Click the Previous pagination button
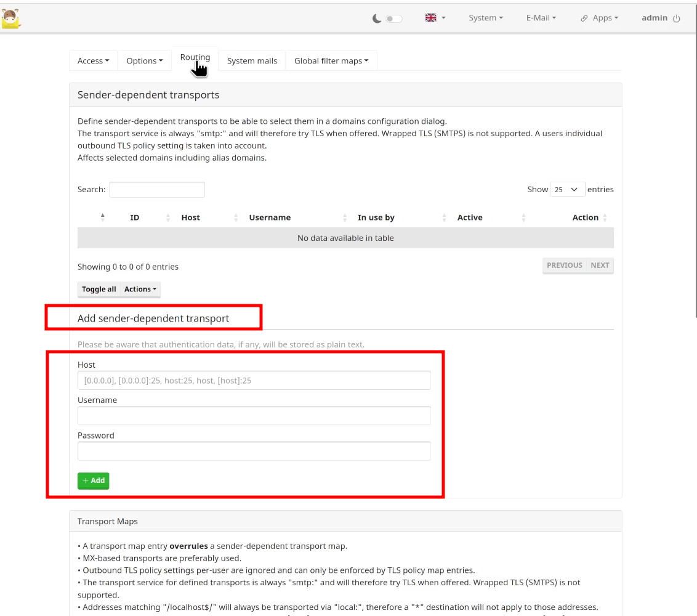This screenshot has height=616, width=697. [564, 265]
